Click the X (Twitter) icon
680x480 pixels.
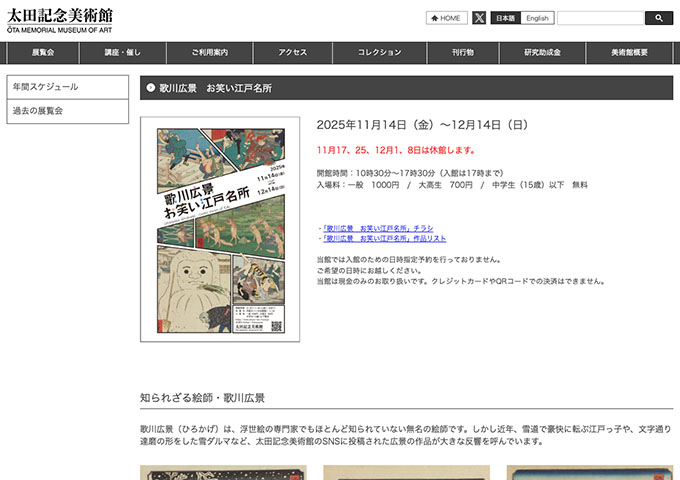tap(479, 18)
